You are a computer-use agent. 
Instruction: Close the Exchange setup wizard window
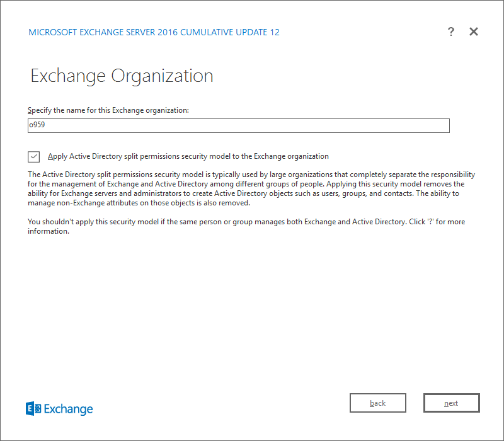click(x=474, y=31)
